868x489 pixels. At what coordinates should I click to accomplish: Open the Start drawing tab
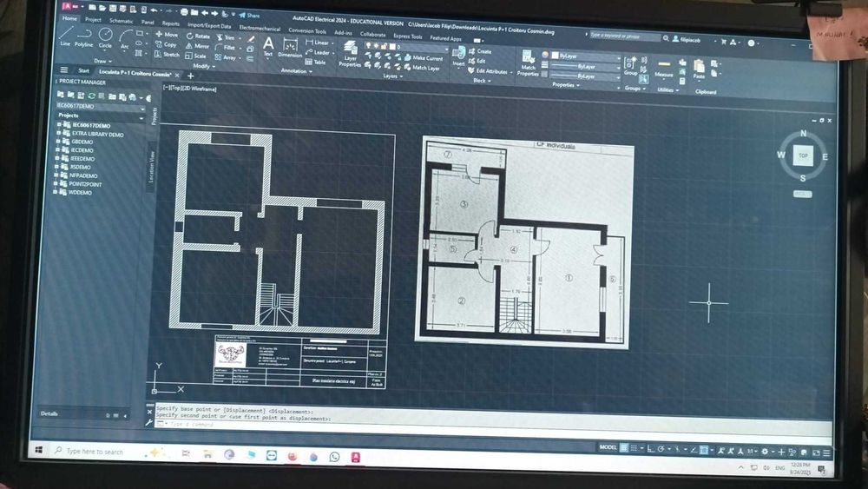pyautogui.click(x=83, y=70)
